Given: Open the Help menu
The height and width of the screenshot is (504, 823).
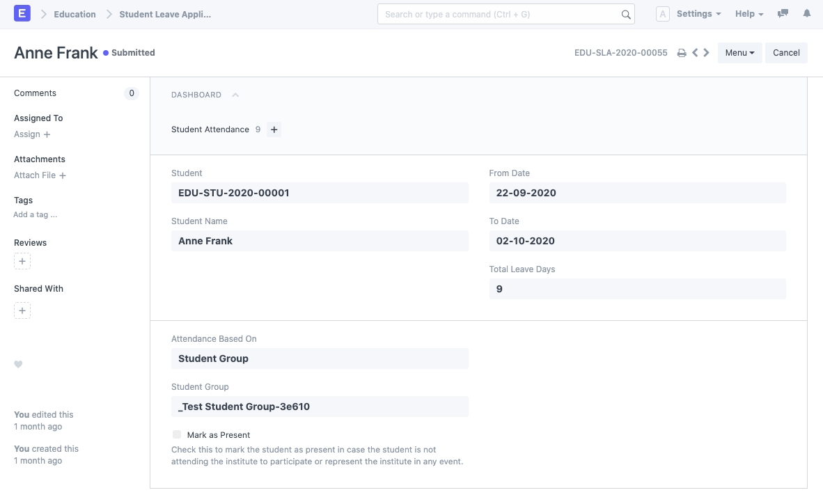Looking at the screenshot, I should point(749,14).
